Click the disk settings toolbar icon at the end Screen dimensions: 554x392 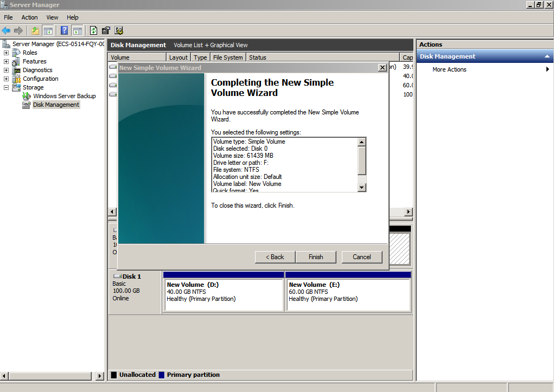click(119, 31)
